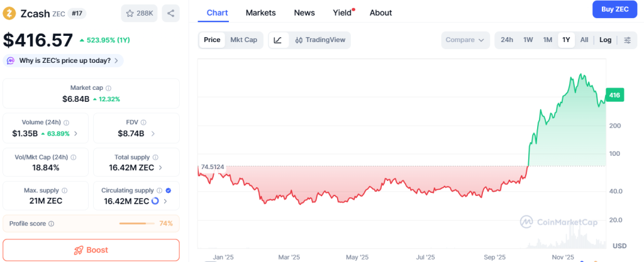
Task: Select the Price chart toggle
Action: pos(212,40)
